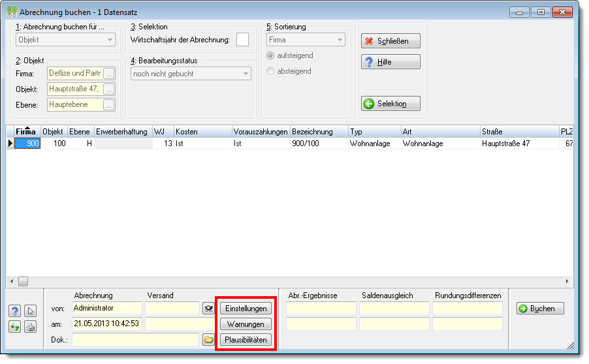Click the ellipsis button next to Ebene field
Viewport: 589px width, 364px height.
coord(109,105)
